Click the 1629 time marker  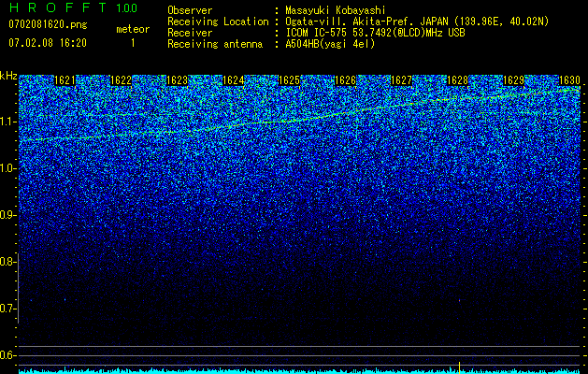point(513,80)
